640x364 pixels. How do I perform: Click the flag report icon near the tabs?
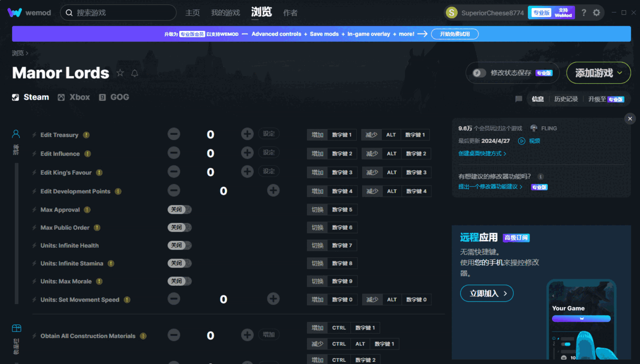point(518,99)
